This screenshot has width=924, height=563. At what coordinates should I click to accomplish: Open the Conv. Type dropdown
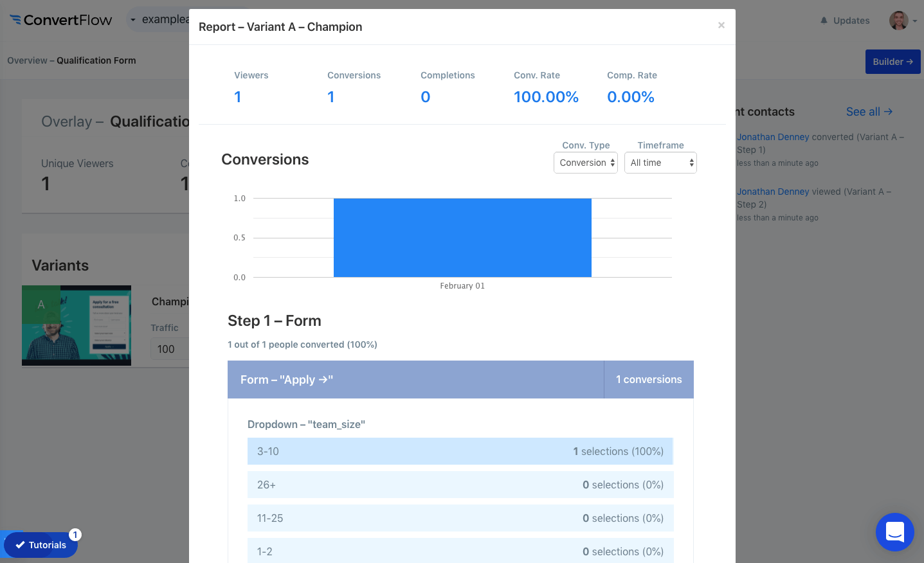(x=586, y=163)
